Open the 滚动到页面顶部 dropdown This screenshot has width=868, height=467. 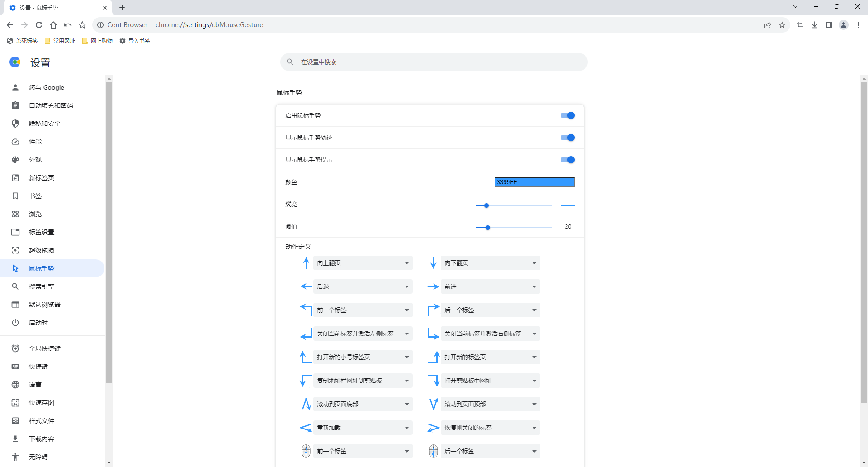coord(491,404)
